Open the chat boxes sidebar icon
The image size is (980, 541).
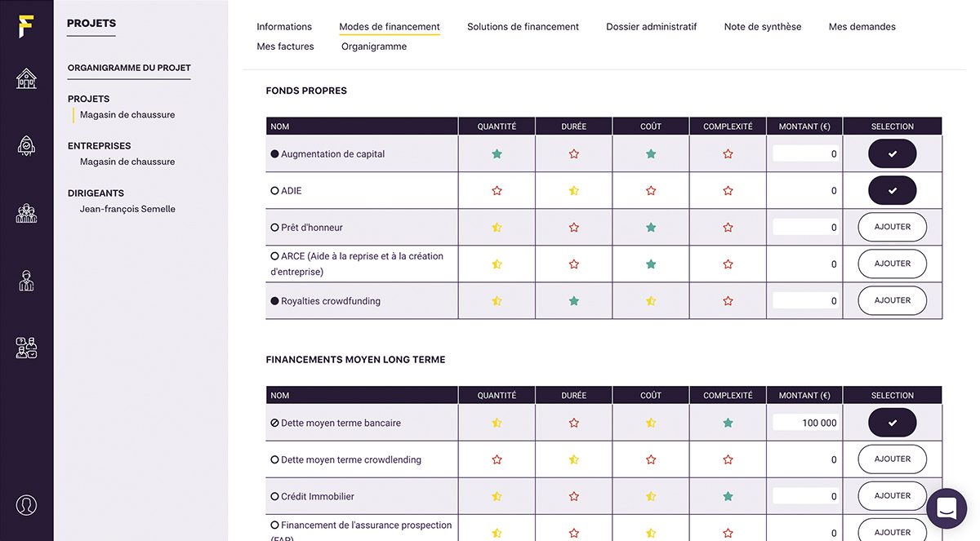tap(27, 348)
